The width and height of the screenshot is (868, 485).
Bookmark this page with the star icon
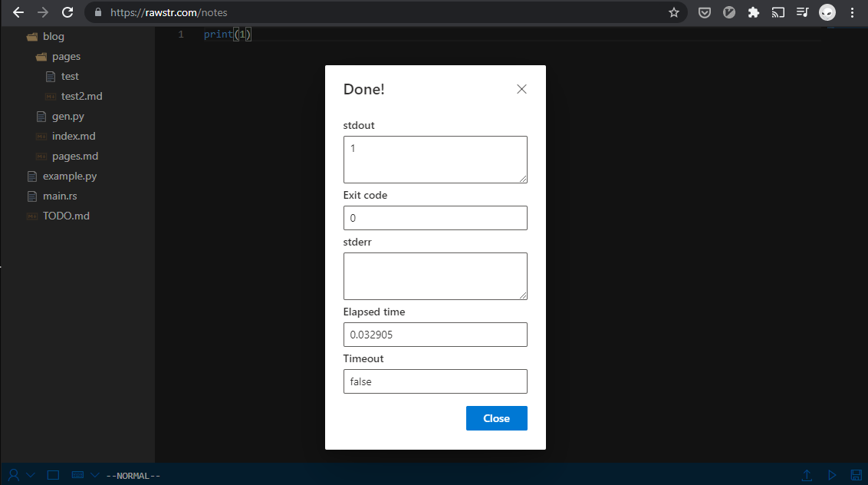[x=674, y=12]
